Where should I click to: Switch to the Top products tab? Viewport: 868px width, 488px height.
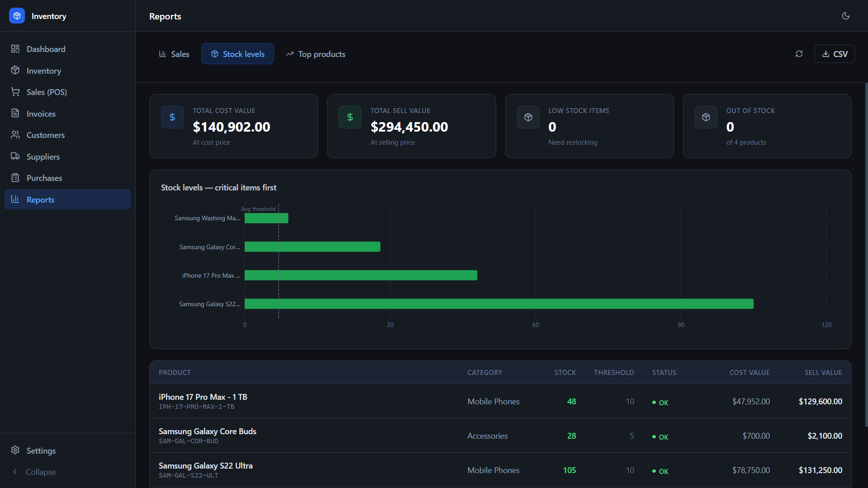point(315,54)
